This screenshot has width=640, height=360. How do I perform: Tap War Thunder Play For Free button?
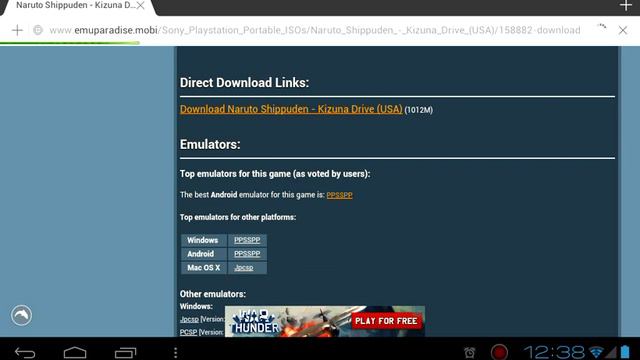(x=386, y=321)
